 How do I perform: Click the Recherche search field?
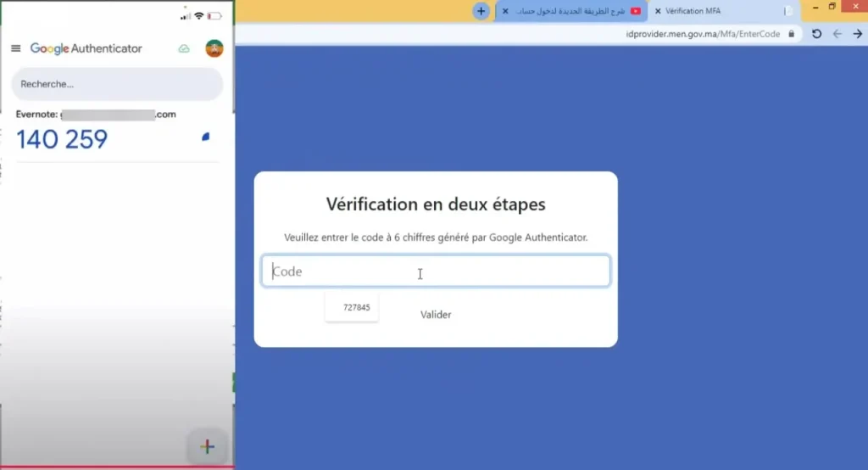(117, 84)
